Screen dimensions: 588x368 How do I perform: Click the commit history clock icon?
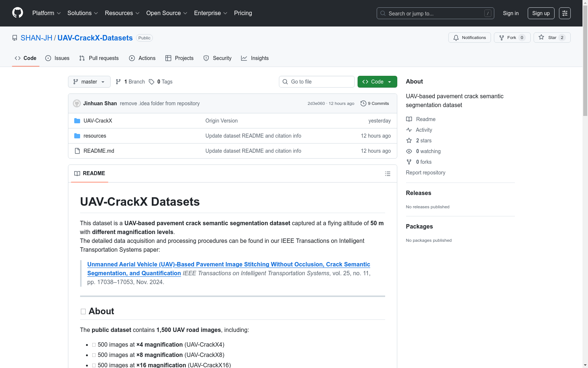coord(363,103)
